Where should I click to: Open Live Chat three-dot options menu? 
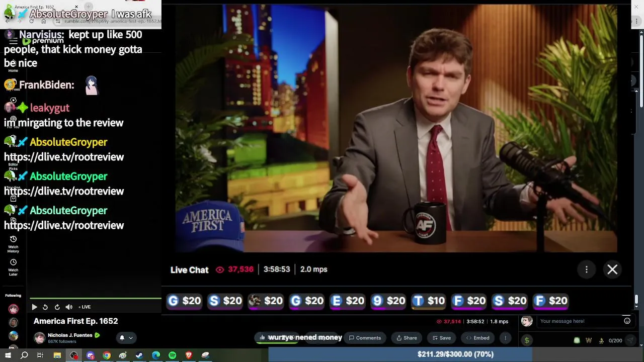pos(587,269)
